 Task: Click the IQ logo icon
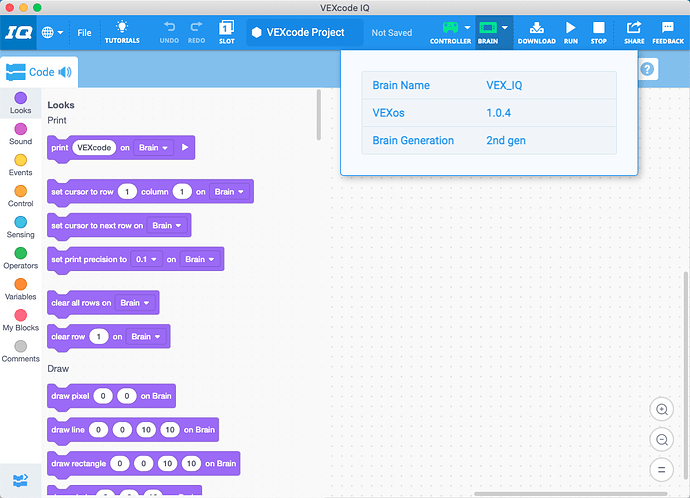(18, 33)
